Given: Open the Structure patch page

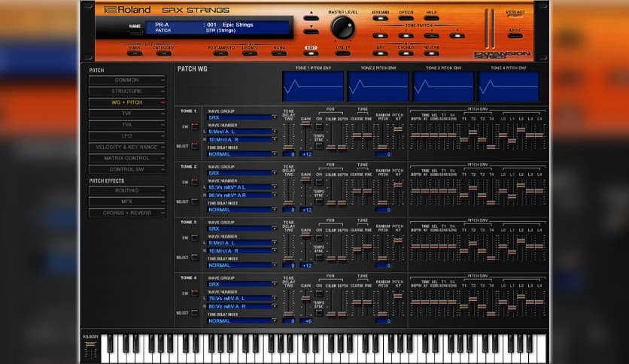Looking at the screenshot, I should tap(126, 92).
